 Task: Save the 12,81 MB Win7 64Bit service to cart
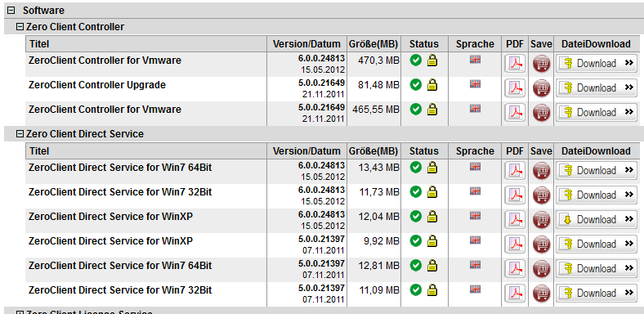tap(541, 269)
